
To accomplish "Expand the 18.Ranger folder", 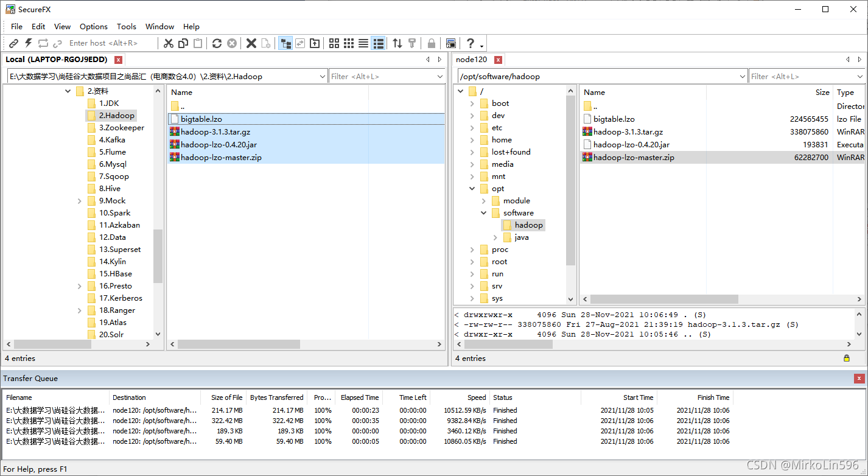I will click(80, 310).
